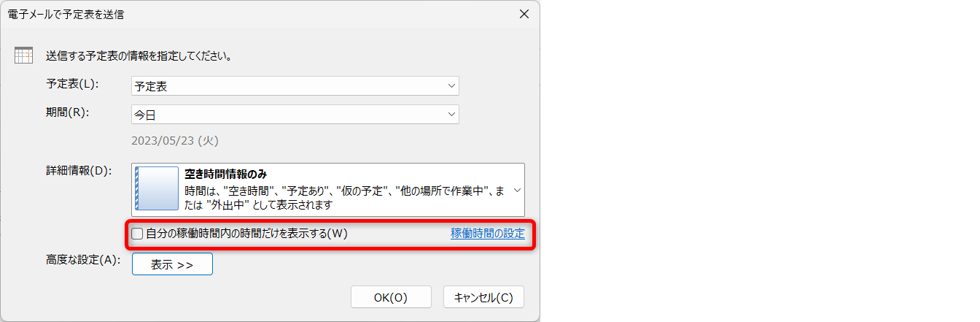The height and width of the screenshot is (322, 980).
Task: Click the キャンセル(C) button
Action: point(483,297)
